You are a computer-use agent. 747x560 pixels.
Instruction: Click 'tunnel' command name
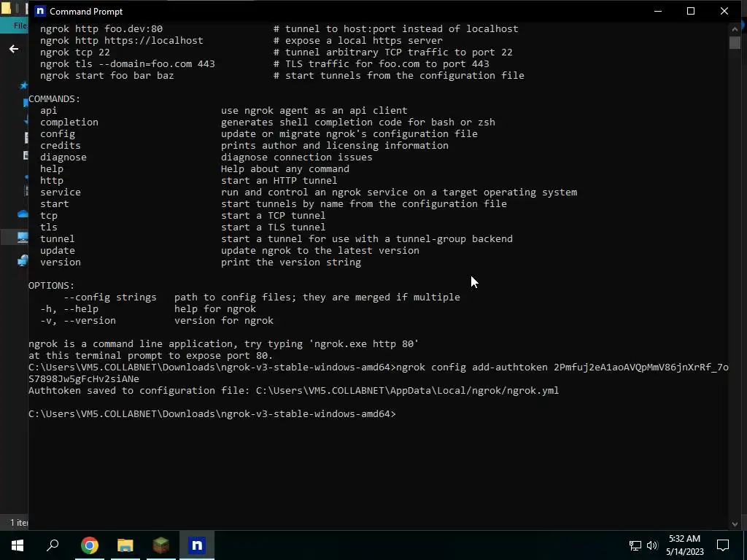57,239
